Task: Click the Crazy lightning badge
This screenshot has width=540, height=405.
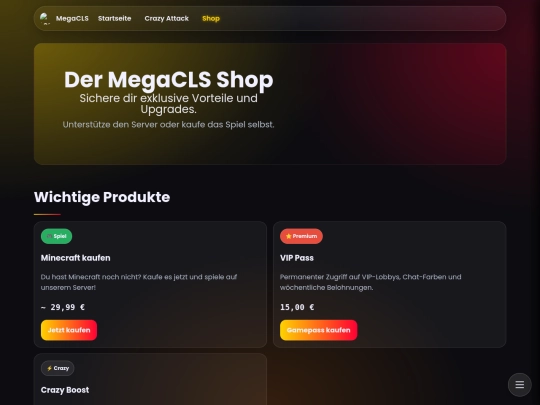Action: [x=58, y=368]
